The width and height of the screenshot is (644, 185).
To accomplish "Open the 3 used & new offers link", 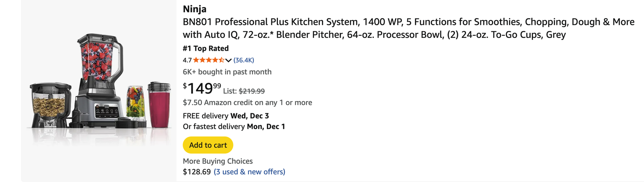I will (249, 172).
